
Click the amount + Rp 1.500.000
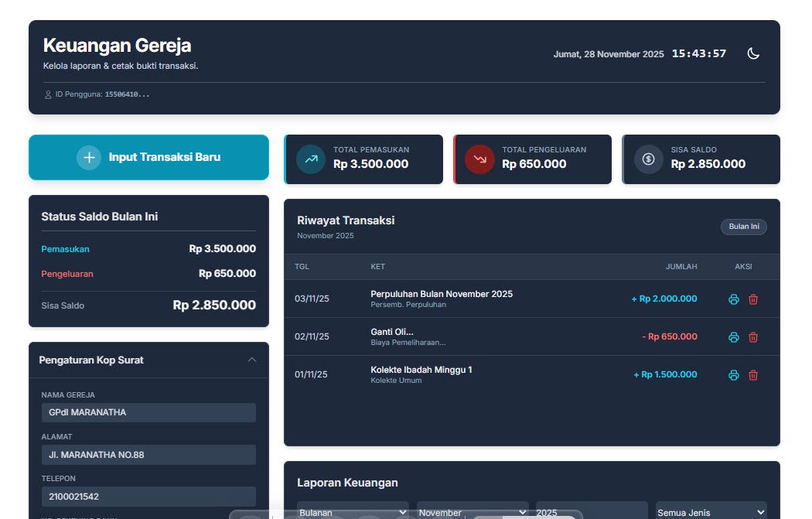(665, 374)
